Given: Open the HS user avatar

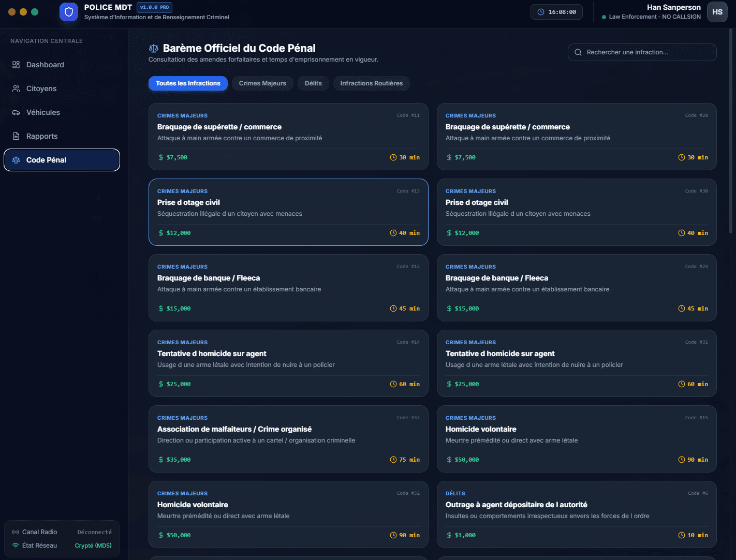Looking at the screenshot, I should point(717,12).
